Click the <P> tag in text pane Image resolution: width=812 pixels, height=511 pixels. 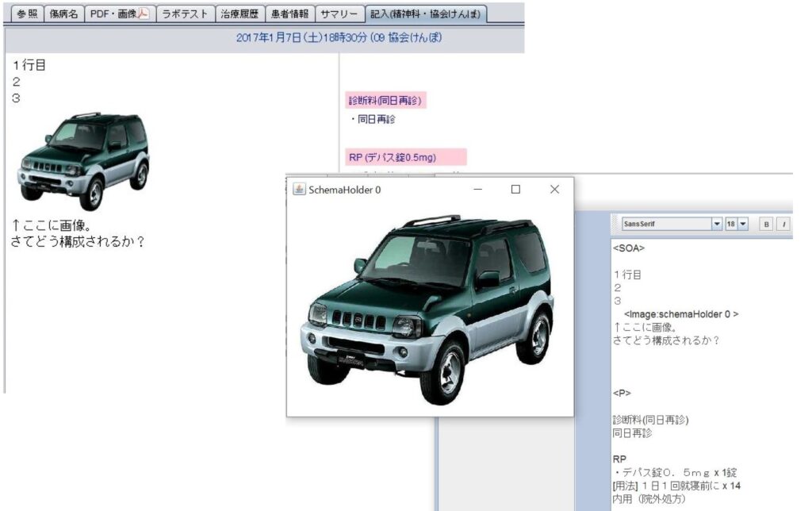(622, 393)
